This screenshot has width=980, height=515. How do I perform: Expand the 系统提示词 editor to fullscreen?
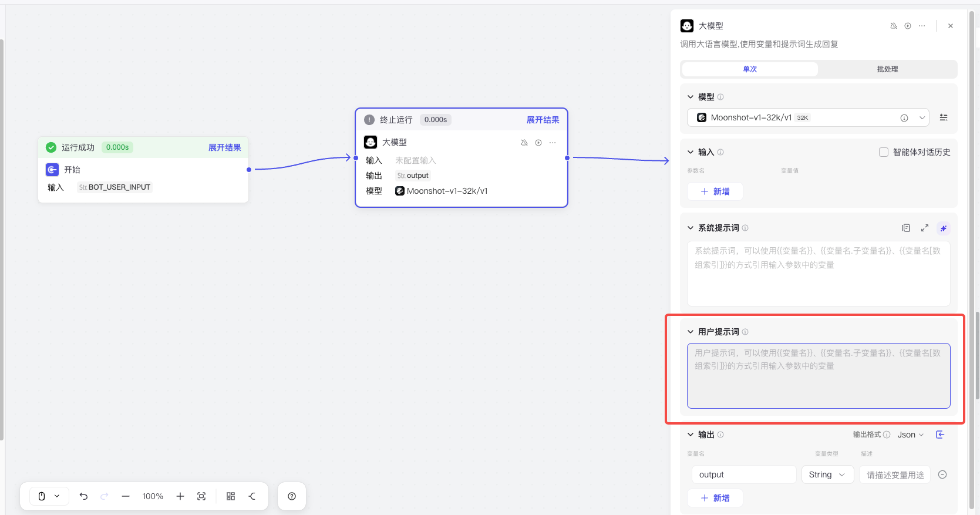coord(925,228)
